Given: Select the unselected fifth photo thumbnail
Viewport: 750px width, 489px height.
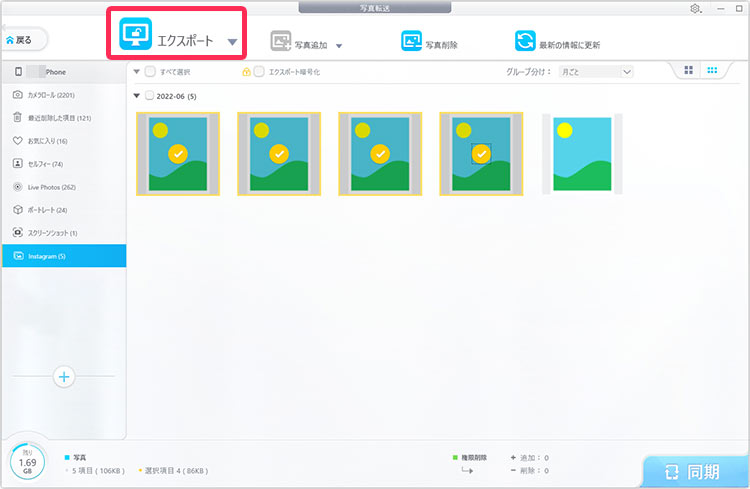Looking at the screenshot, I should pyautogui.click(x=581, y=153).
